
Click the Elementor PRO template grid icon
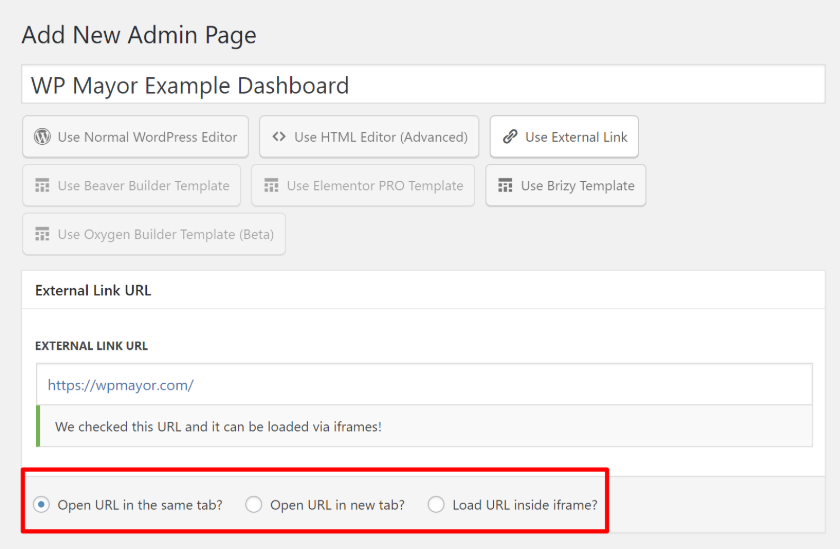click(271, 185)
